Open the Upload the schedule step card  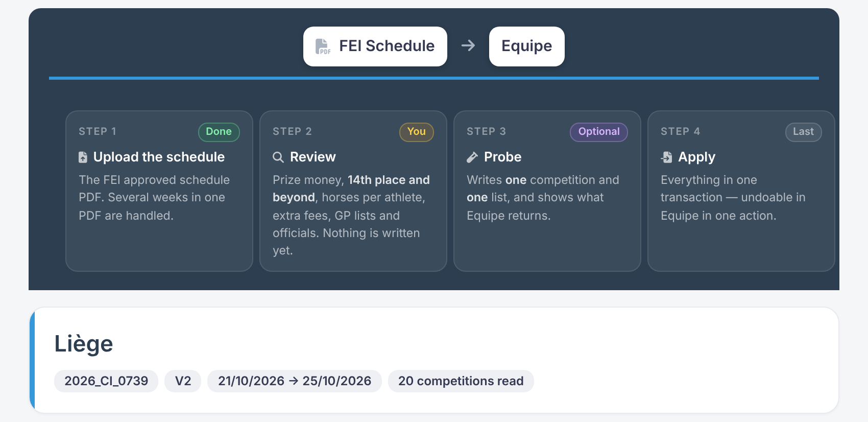(159, 191)
